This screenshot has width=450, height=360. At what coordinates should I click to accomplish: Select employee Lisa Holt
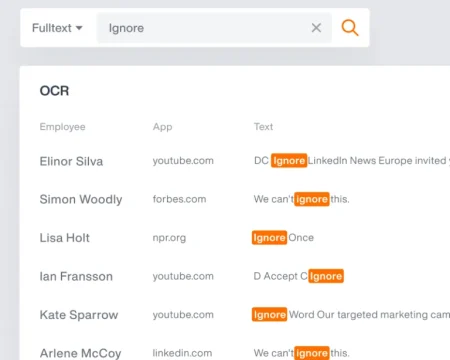pyautogui.click(x=65, y=238)
